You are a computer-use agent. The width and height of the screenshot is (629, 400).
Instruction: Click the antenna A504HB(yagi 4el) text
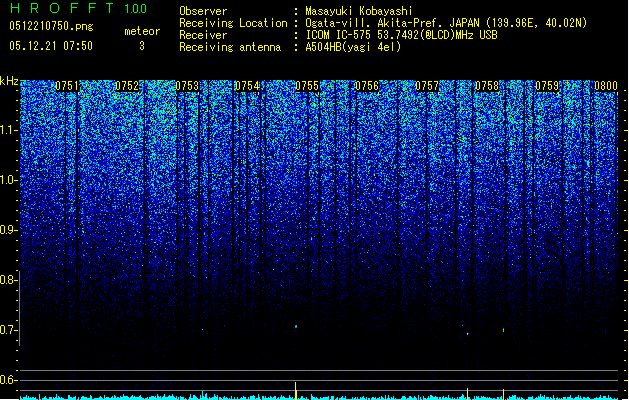click(353, 47)
